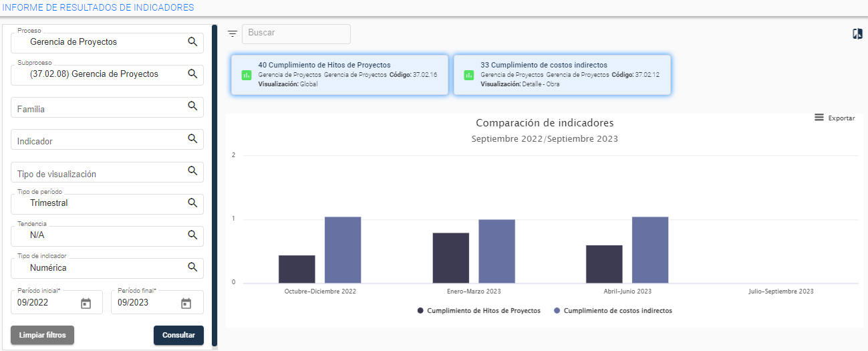Screen dimensions: 868x351
Task: Click the Limpiar filtros button
Action: 42,335
